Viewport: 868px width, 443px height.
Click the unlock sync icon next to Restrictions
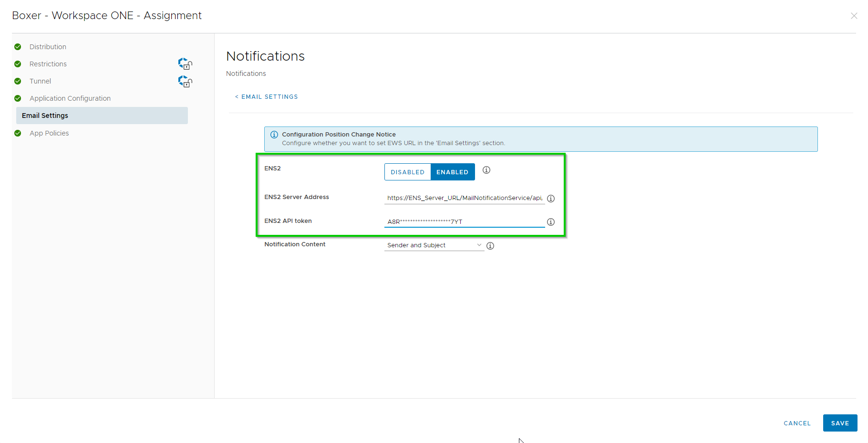click(x=185, y=63)
